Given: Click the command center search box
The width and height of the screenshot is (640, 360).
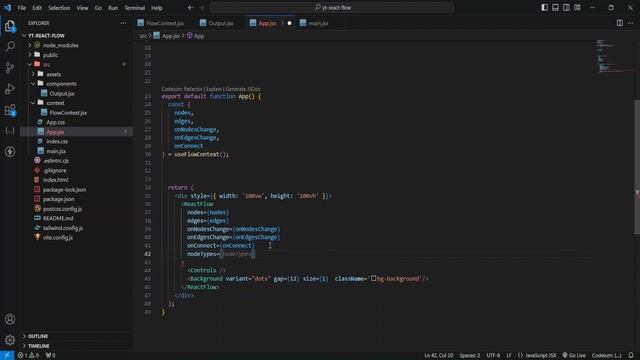Looking at the screenshot, I should pyautogui.click(x=331, y=7).
